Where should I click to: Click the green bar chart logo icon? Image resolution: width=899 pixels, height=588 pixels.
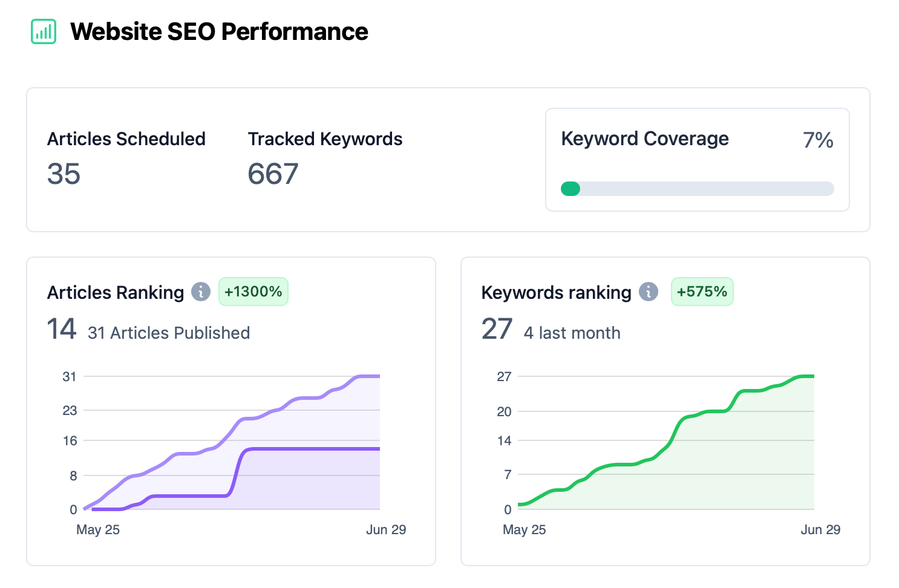point(44,31)
